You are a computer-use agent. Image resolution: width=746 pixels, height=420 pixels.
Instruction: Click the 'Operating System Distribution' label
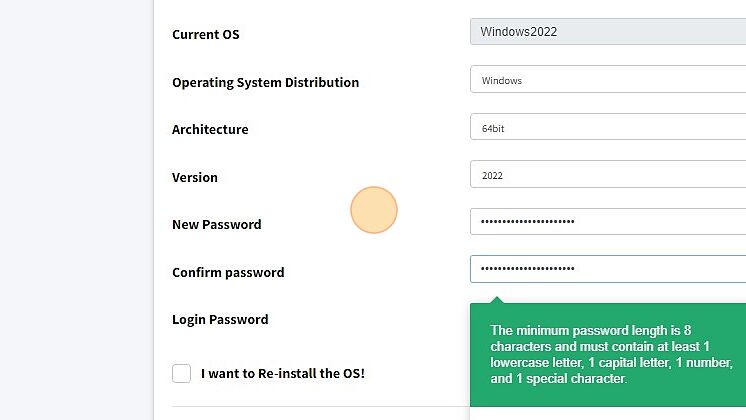point(265,82)
